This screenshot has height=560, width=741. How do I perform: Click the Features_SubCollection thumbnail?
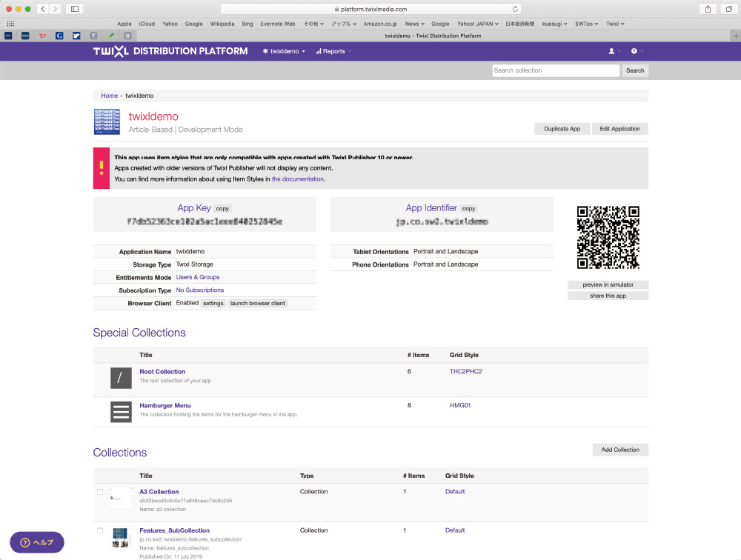121,537
